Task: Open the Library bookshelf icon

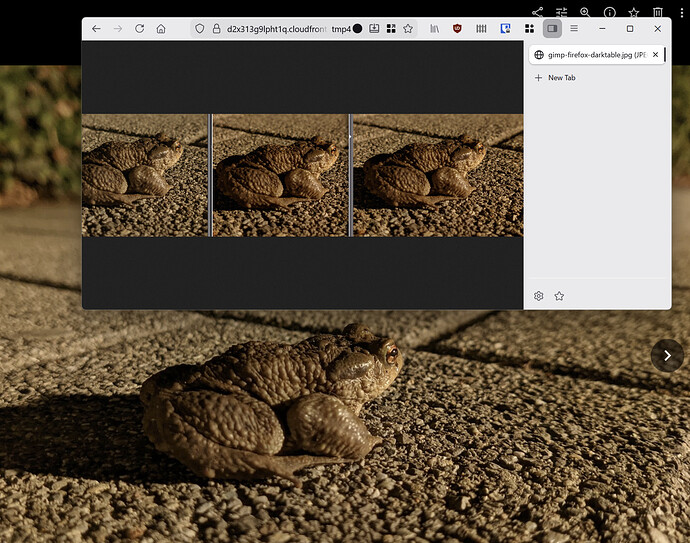Action: coord(432,29)
